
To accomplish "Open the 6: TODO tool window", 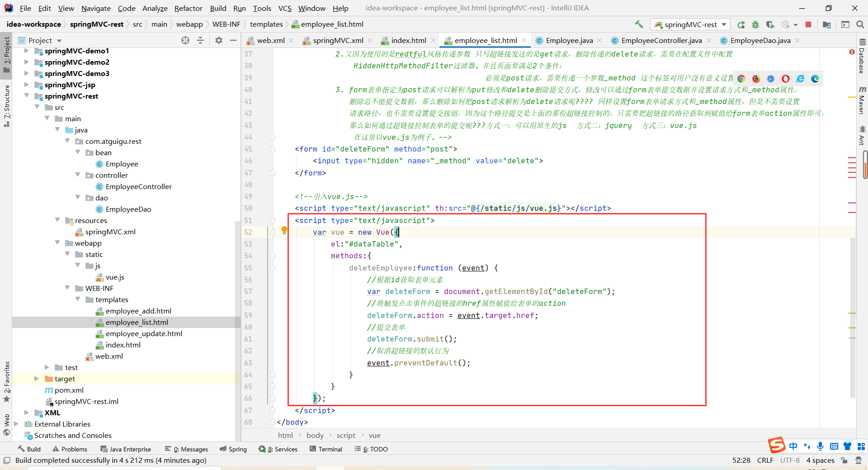I will pos(371,449).
